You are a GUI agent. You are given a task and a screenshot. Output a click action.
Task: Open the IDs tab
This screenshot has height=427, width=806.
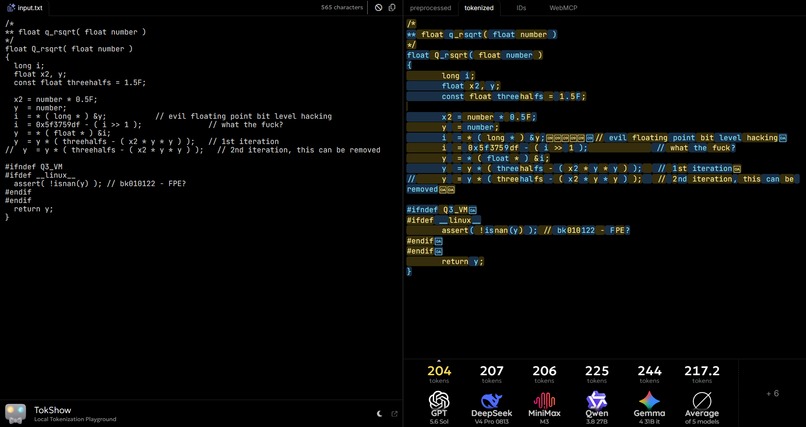pos(521,8)
